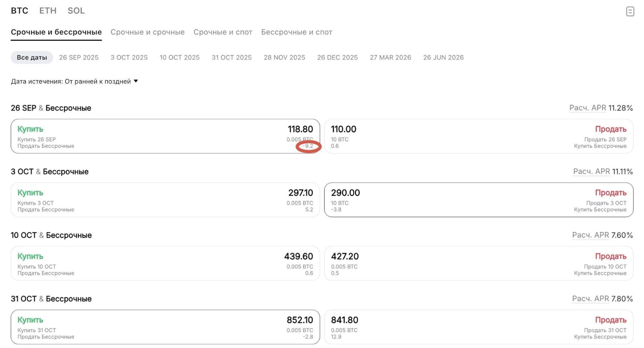Filter by 26 JUN 2026 date

pos(444,58)
